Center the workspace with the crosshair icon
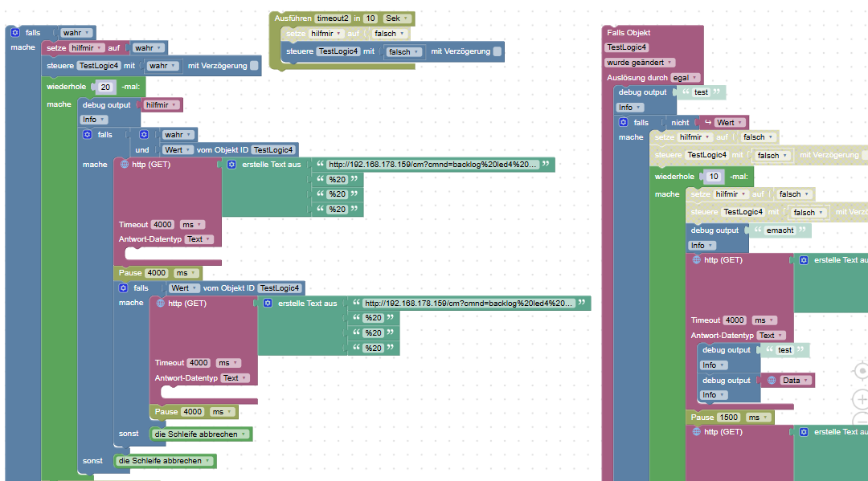This screenshot has height=481, width=868. coord(861,372)
